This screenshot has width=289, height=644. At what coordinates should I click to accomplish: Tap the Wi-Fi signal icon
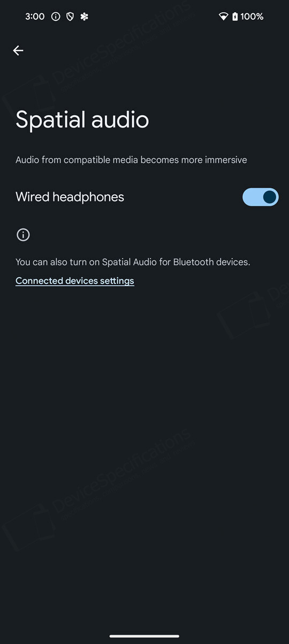[224, 17]
